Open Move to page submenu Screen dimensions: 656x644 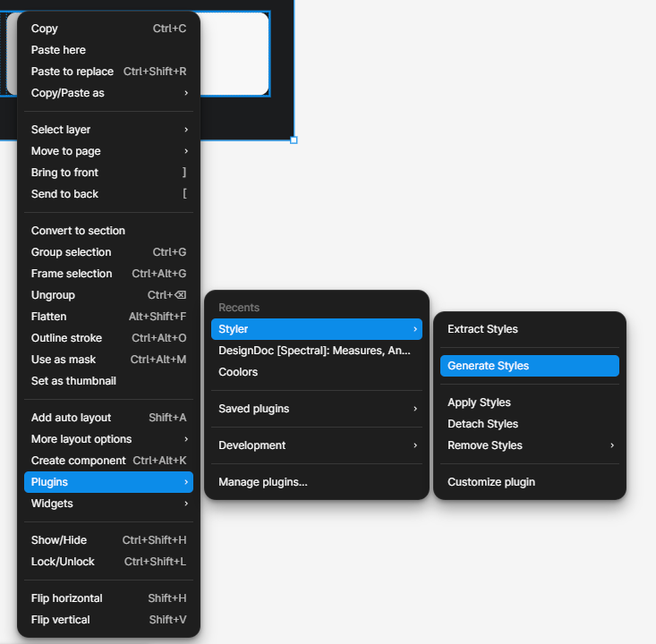click(108, 151)
